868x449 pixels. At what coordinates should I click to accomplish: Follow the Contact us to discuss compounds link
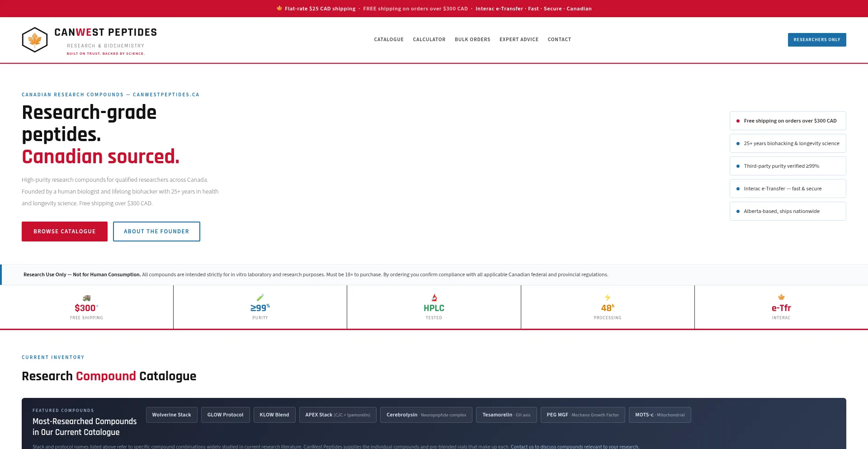coord(575,446)
